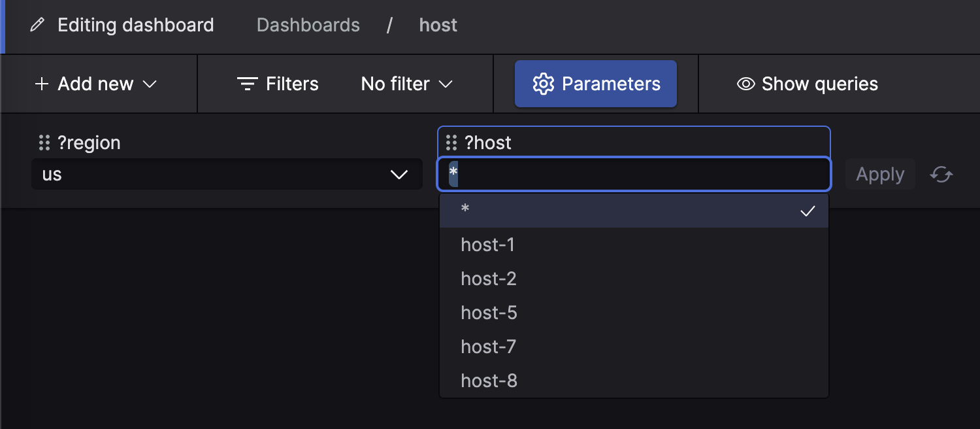Navigate to Dashboards in the breadcrumb

[308, 25]
